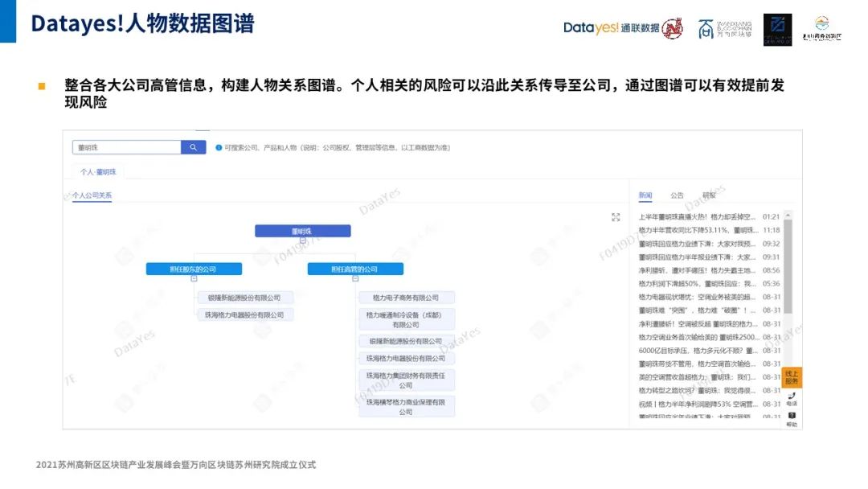868x489 pixels.
Task: Open 珠海格力集团财务有限责任公司 node
Action: point(407,380)
